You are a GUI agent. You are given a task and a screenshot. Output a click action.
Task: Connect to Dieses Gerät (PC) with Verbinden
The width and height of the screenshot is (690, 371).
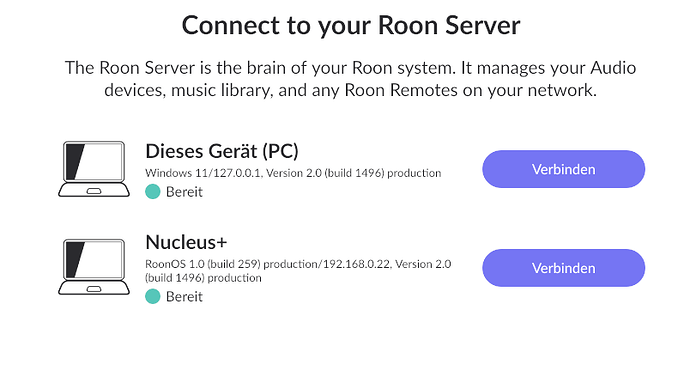[563, 169]
